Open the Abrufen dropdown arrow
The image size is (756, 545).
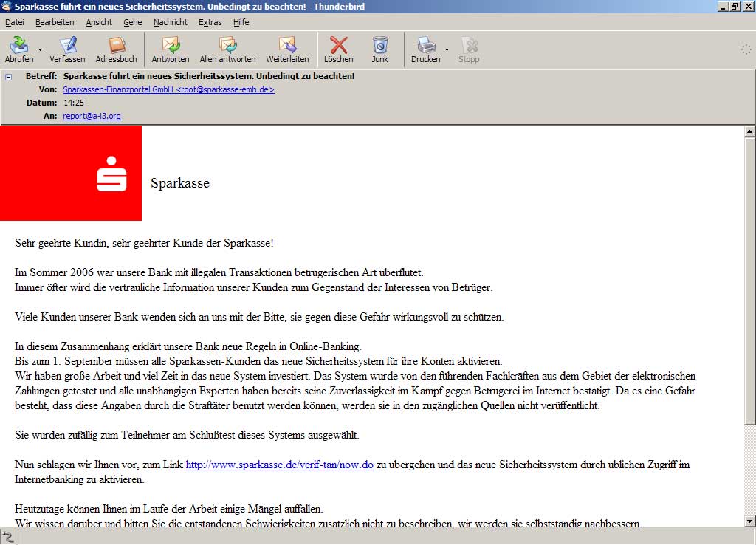[40, 49]
